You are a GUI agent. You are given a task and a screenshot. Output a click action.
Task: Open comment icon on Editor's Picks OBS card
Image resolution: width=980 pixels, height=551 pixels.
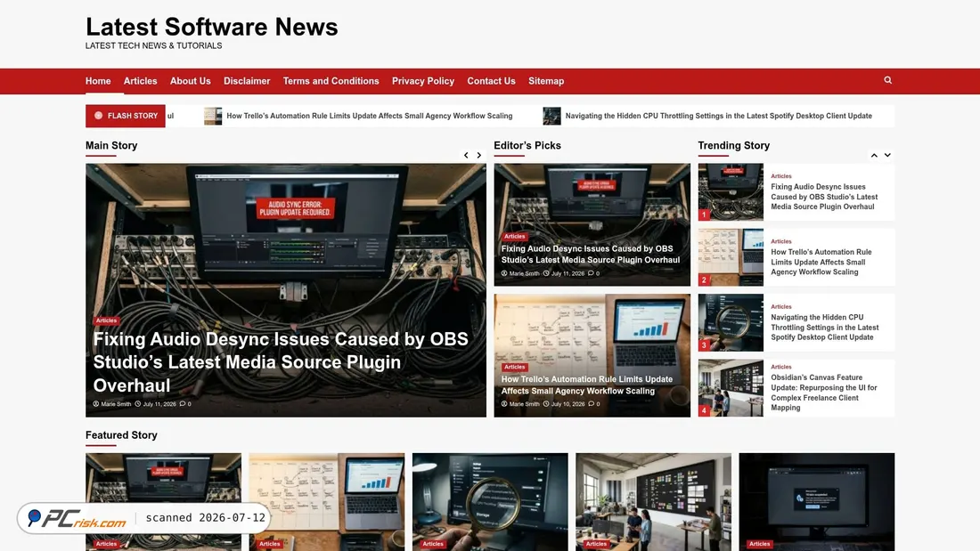[x=591, y=273]
